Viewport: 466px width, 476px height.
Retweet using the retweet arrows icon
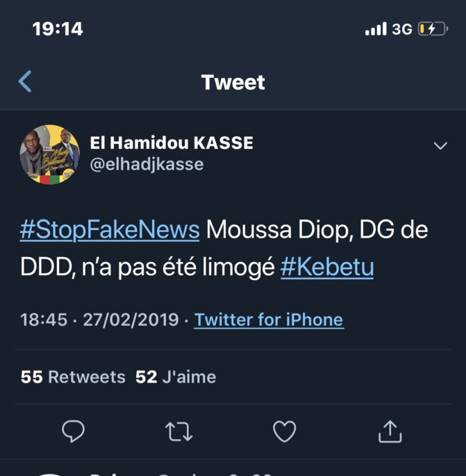pos(179,432)
